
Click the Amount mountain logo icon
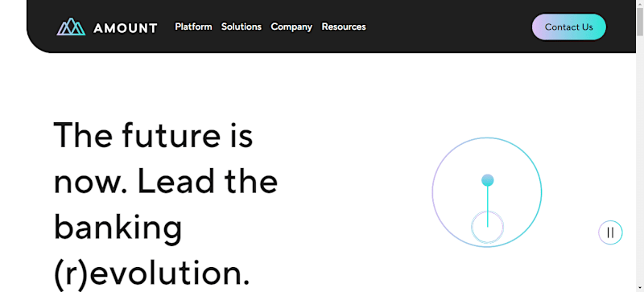point(71,27)
